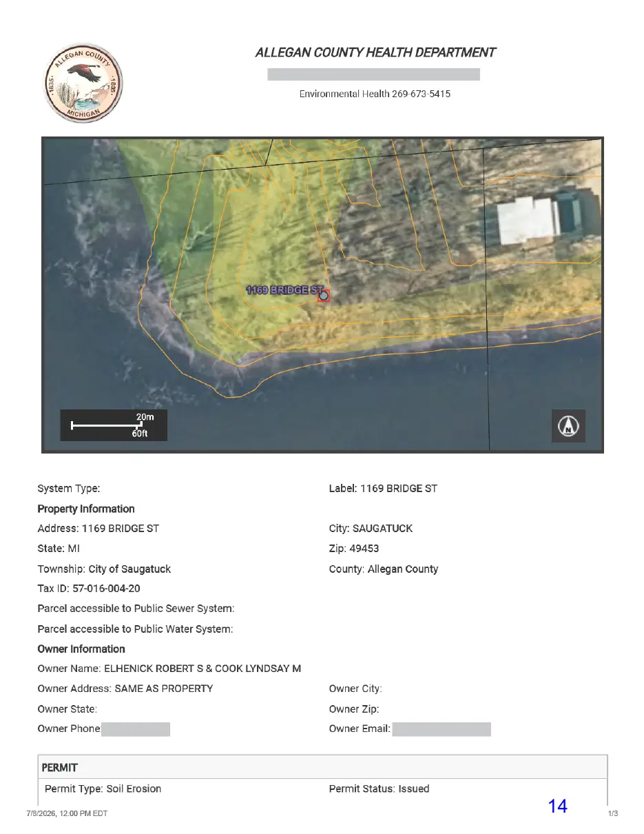Click the 'Property Information' section heading
The height and width of the screenshot is (834, 644).
click(86, 509)
